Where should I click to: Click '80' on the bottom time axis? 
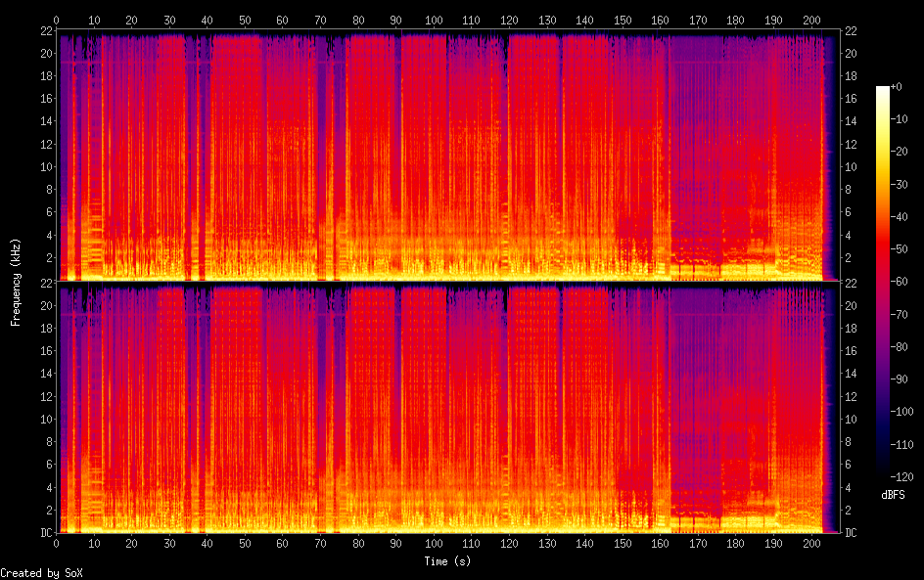coord(358,544)
